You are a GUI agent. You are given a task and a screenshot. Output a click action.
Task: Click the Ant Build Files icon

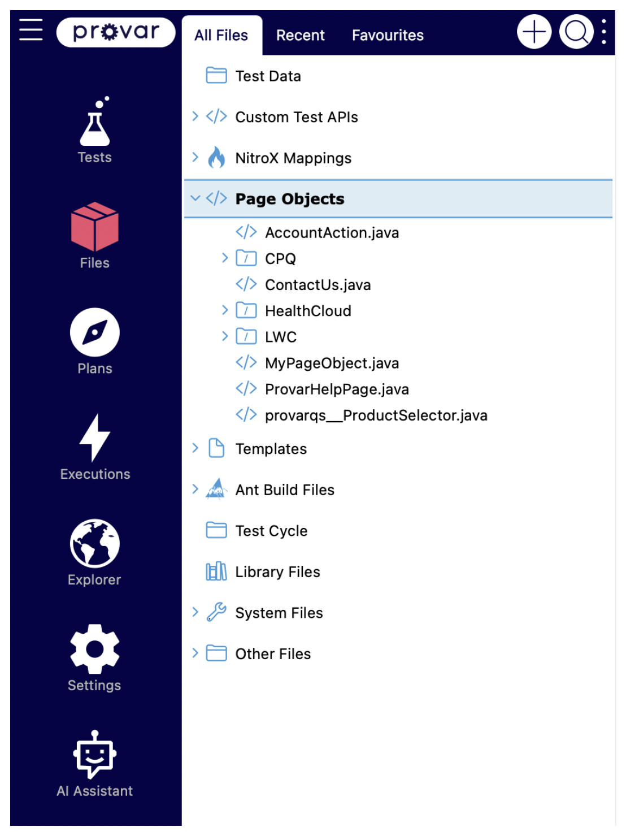pos(216,489)
